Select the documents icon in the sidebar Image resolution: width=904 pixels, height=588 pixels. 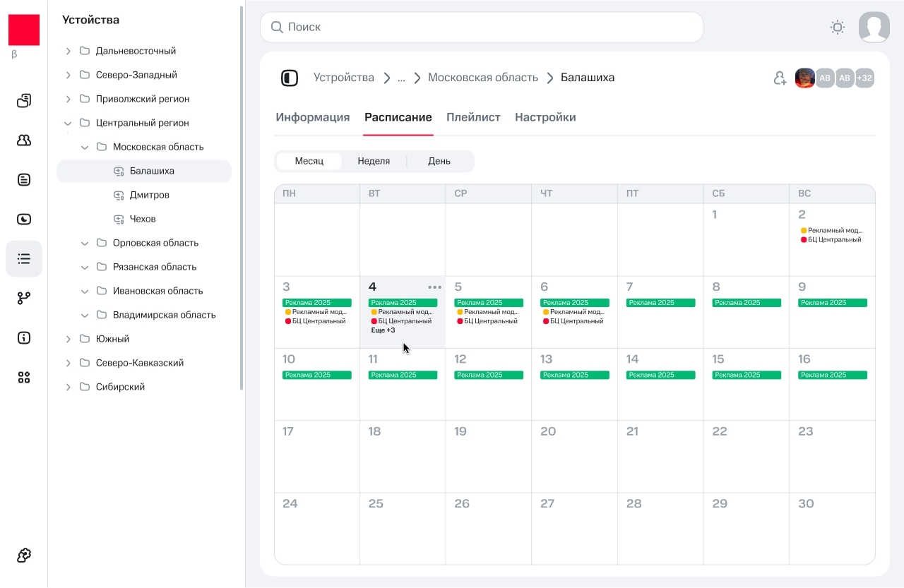24,179
